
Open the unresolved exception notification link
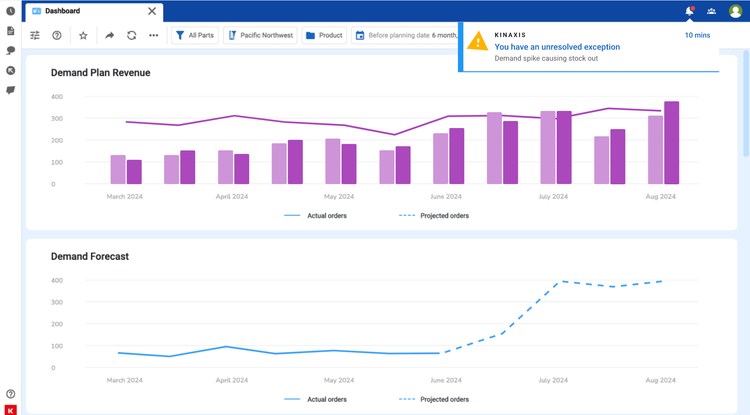(557, 47)
